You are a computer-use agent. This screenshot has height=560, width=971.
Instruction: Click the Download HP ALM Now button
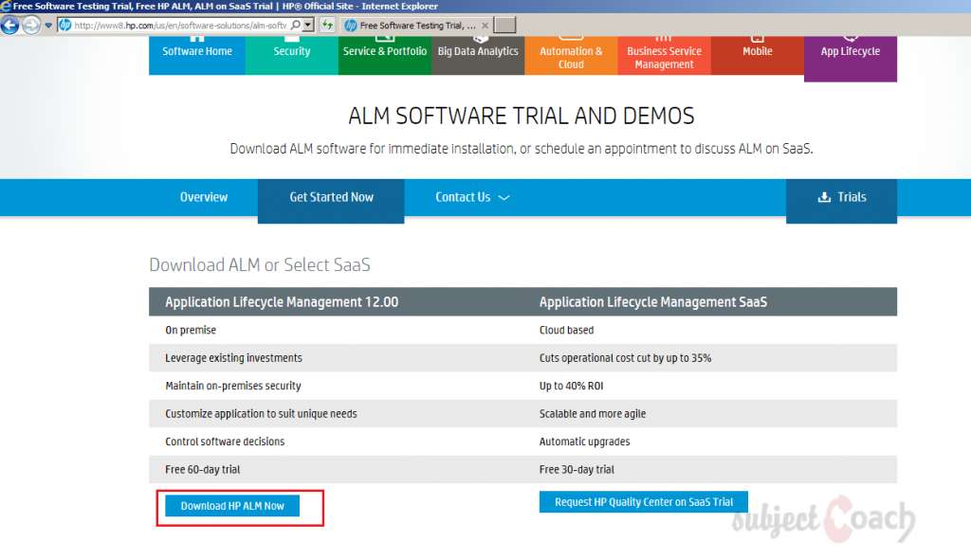coord(232,506)
